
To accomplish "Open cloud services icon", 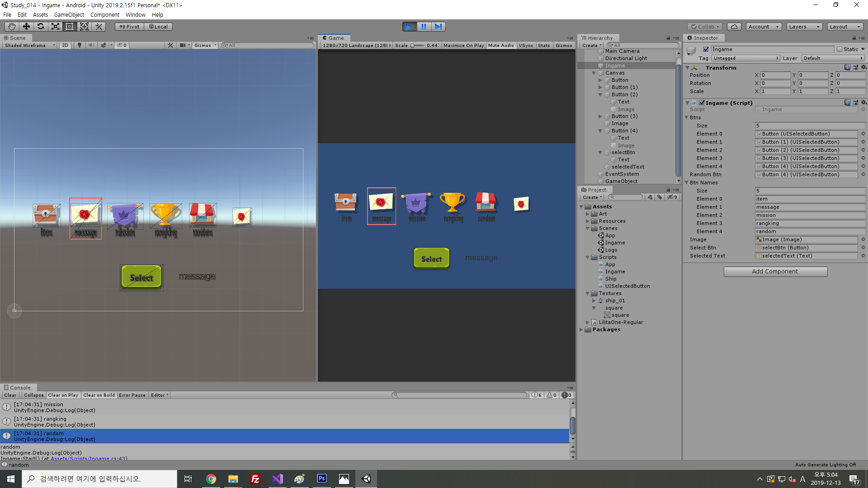I will [x=734, y=27].
